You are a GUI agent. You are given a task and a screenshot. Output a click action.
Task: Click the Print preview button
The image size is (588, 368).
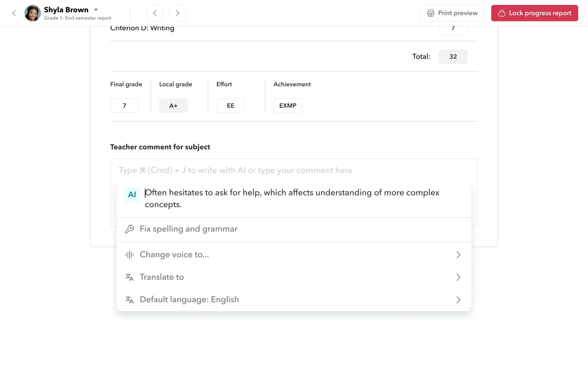pos(452,13)
